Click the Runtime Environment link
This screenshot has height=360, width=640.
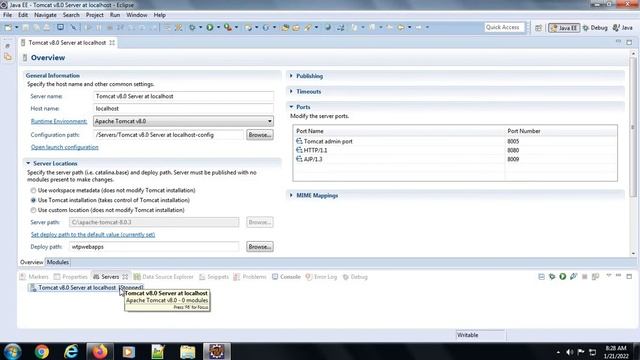59,121
